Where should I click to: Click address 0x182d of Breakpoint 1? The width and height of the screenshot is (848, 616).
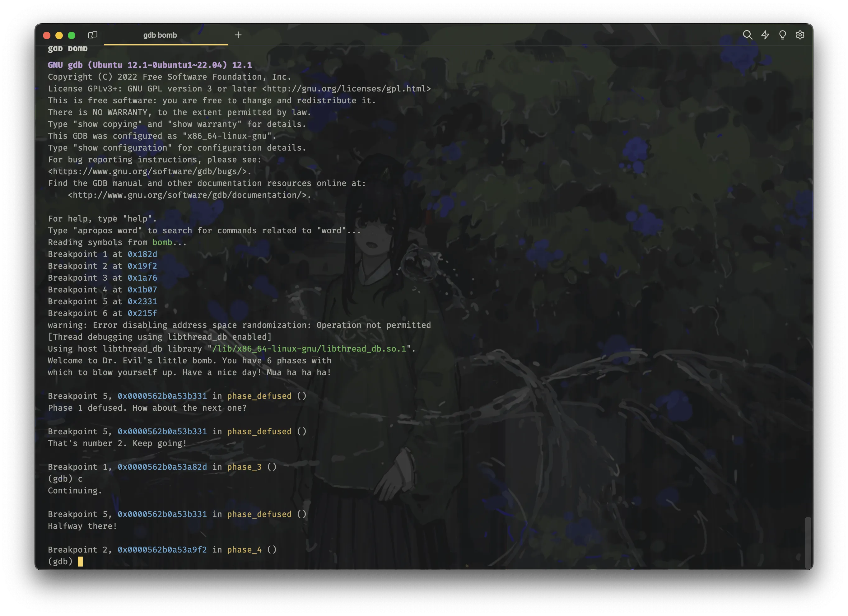[x=142, y=254]
